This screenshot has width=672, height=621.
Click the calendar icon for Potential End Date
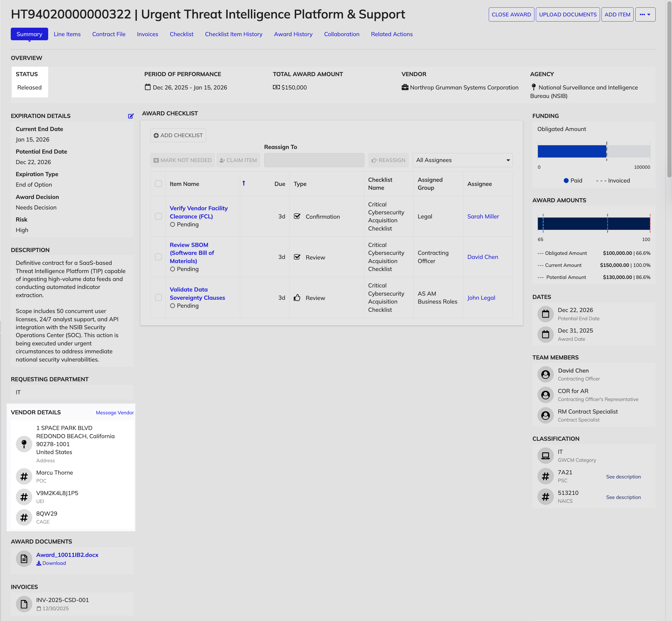click(x=545, y=314)
